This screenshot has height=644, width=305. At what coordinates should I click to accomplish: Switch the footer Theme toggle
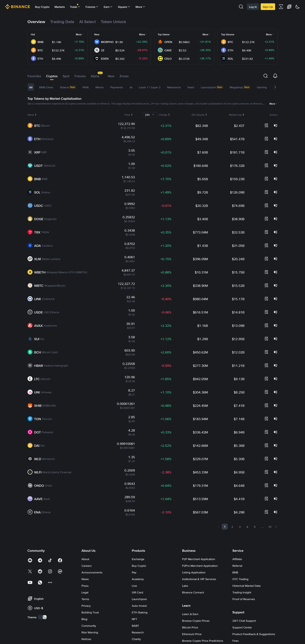[43, 617]
